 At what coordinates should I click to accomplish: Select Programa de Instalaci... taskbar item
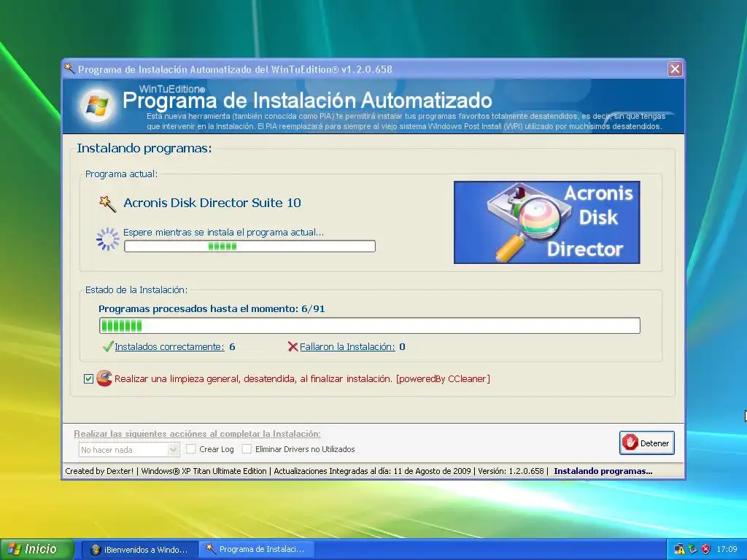click(256, 549)
